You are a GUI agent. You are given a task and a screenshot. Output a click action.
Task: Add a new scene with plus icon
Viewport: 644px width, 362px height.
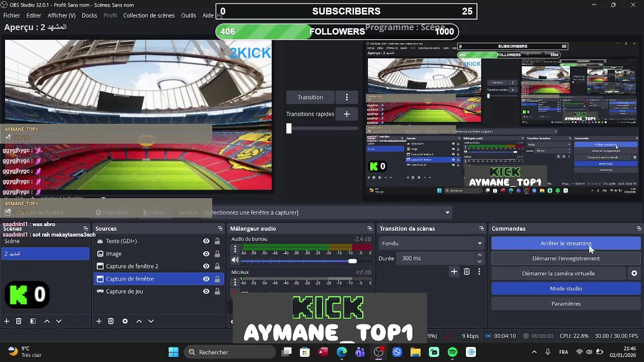point(7,321)
